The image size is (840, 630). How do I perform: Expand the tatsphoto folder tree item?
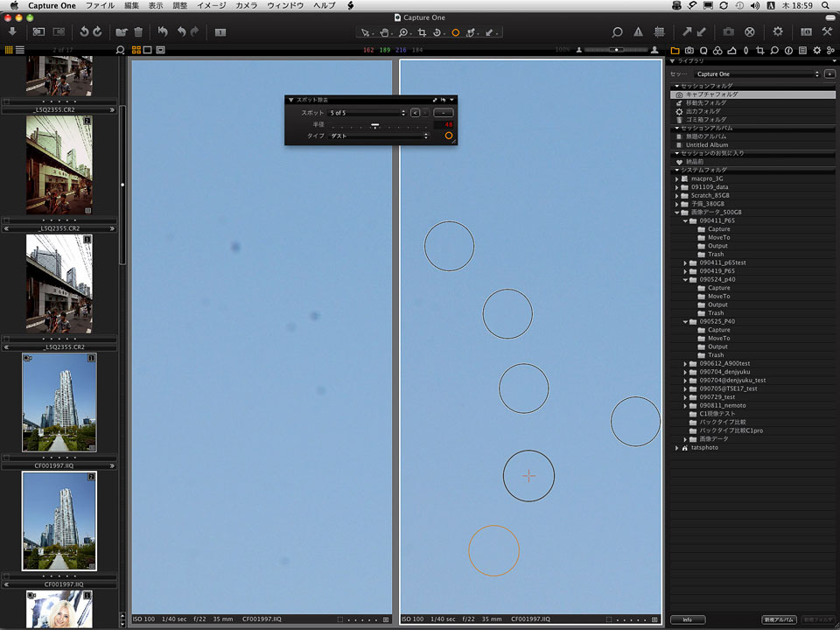677,447
